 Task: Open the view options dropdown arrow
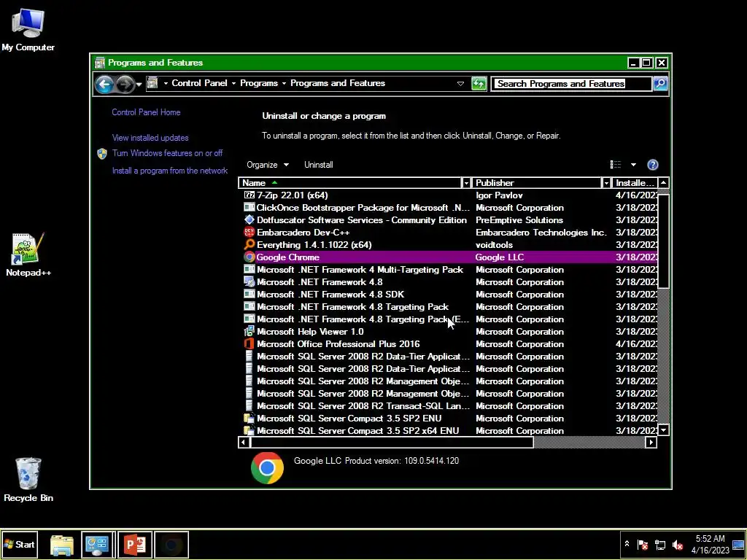click(x=633, y=165)
